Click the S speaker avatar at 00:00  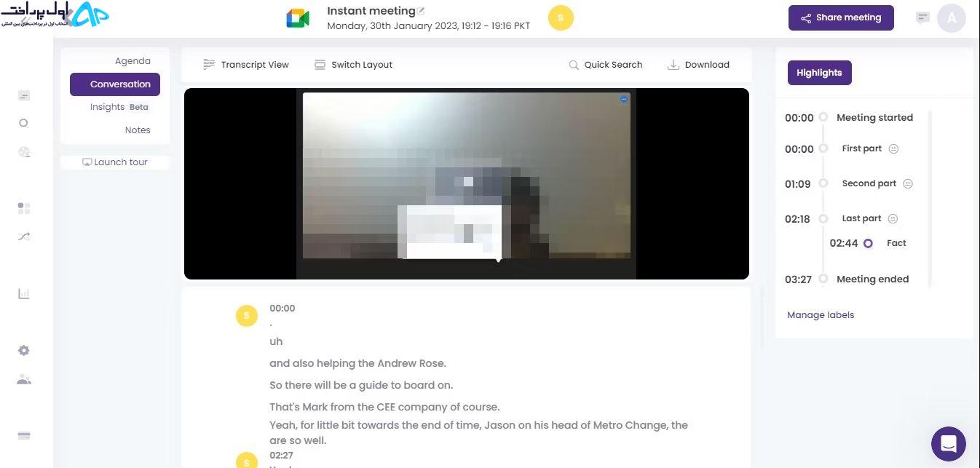(x=247, y=316)
